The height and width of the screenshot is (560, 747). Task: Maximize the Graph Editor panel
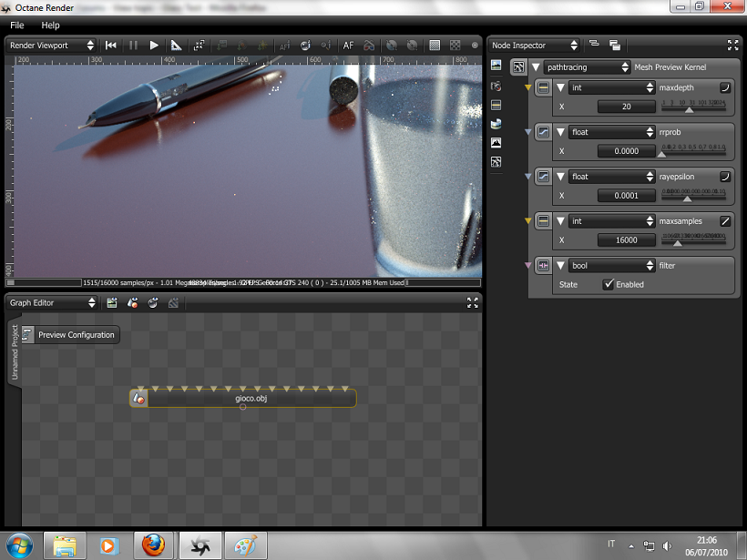[473, 303]
